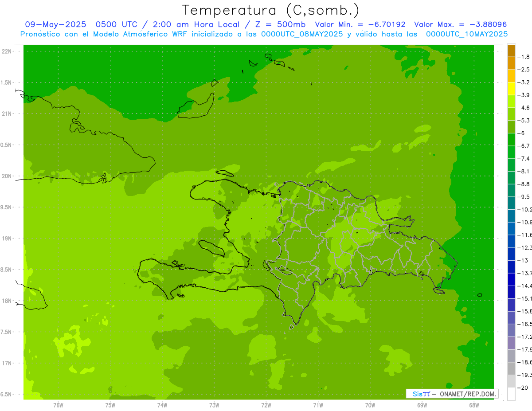Click the white swatch below -20

[511, 394]
